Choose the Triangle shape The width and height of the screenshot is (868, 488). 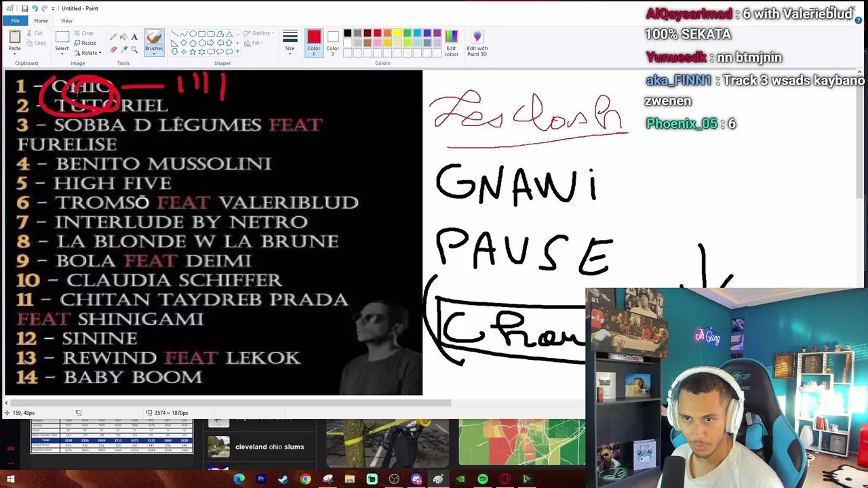[x=229, y=33]
